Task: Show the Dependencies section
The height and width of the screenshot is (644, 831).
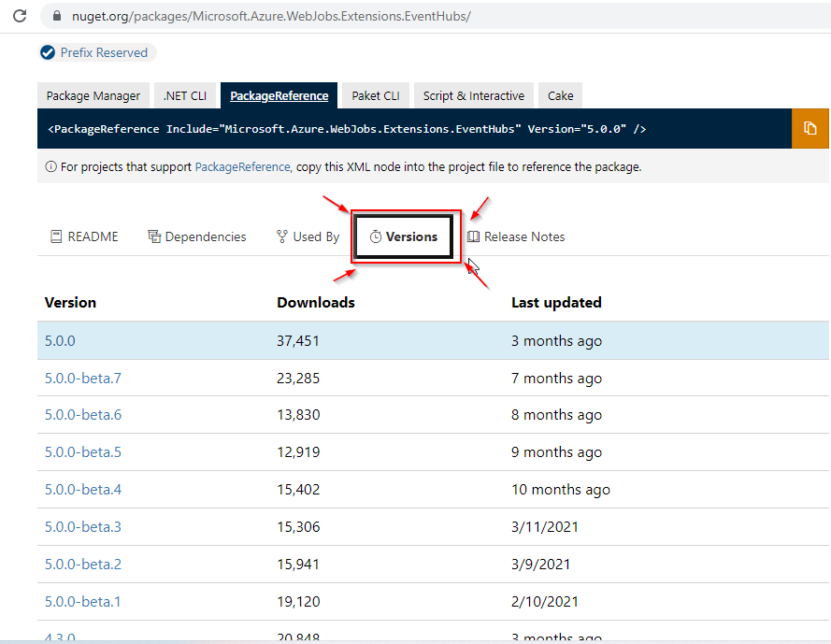Action: pyautogui.click(x=197, y=236)
